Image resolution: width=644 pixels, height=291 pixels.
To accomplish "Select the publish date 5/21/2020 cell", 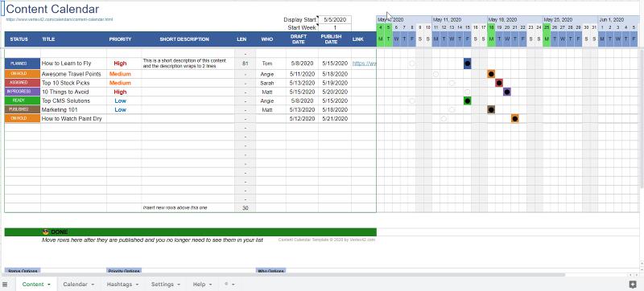I will (335, 118).
